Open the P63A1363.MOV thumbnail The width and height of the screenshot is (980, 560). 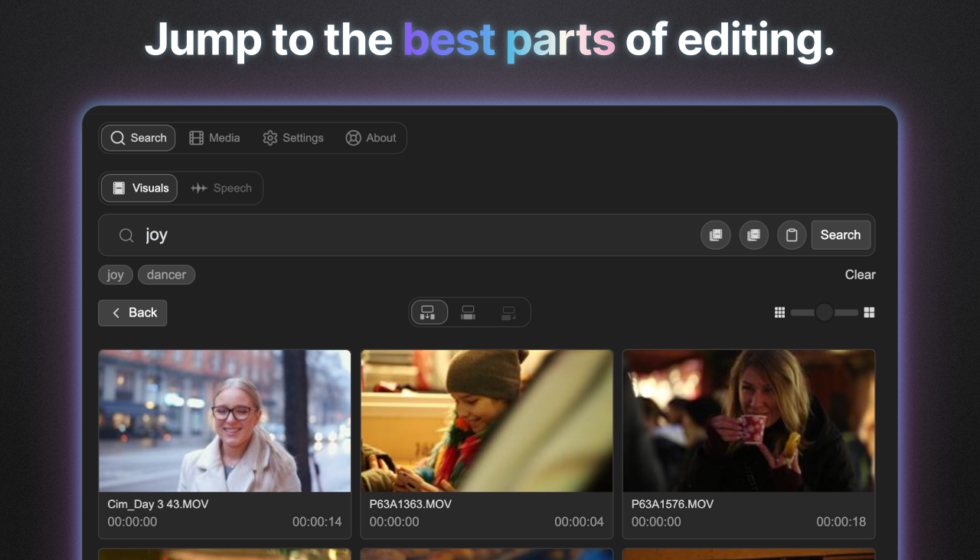(487, 421)
